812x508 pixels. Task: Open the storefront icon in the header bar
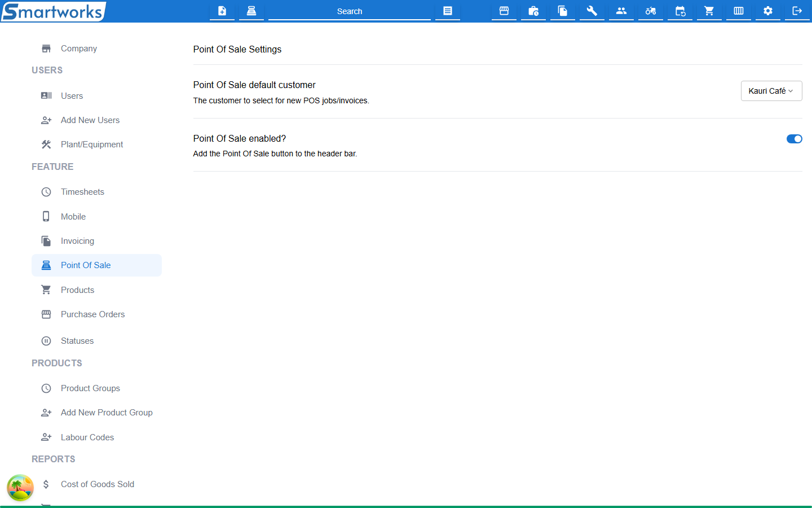click(x=504, y=11)
